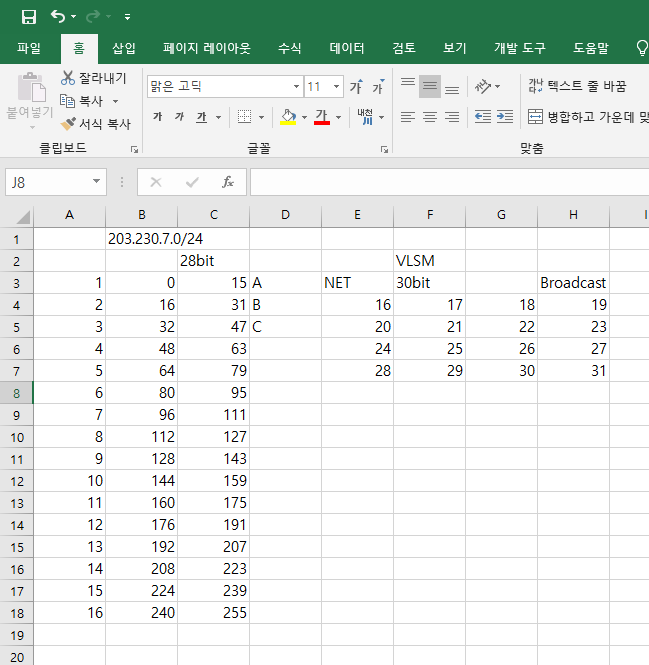This screenshot has height=665, width=649.
Task: Decrease indent
Action: point(483,117)
